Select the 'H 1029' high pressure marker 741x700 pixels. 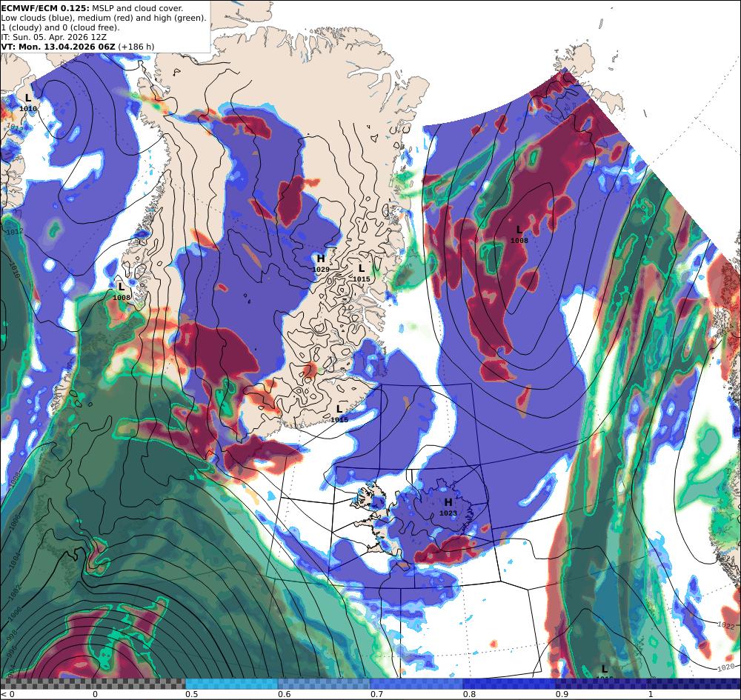pos(321,263)
